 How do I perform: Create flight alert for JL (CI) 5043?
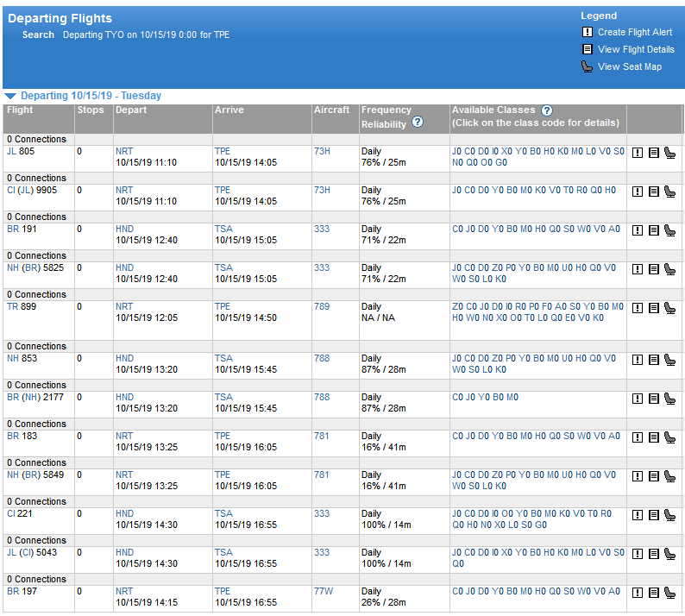point(638,555)
